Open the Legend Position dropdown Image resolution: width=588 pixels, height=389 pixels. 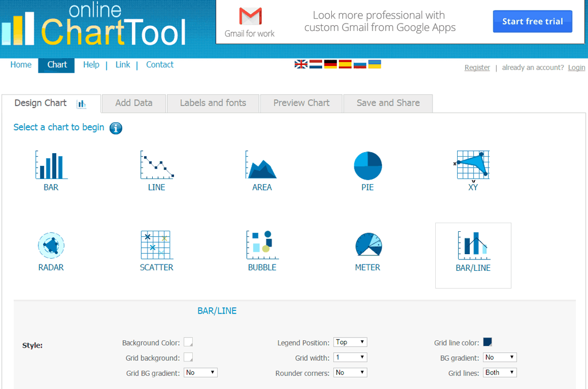point(350,342)
